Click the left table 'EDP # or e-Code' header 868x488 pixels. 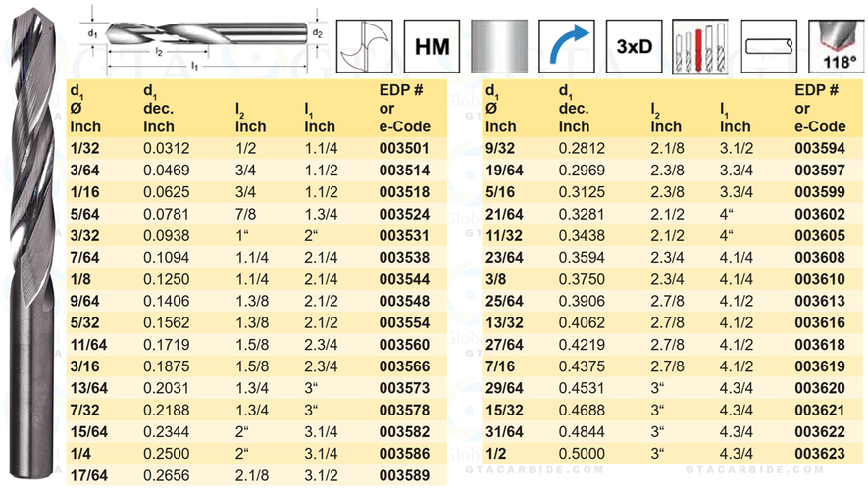(x=403, y=108)
